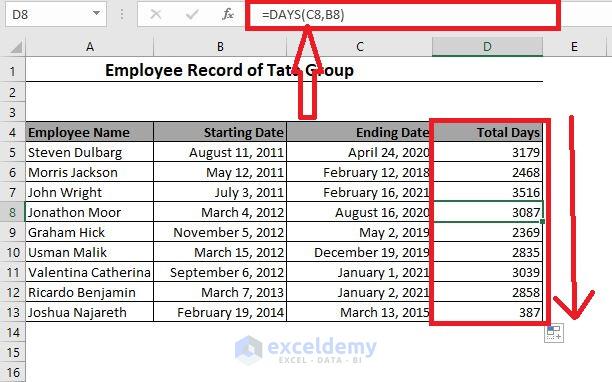Select column D header
Image resolution: width=612 pixels, height=382 pixels.
pos(487,47)
